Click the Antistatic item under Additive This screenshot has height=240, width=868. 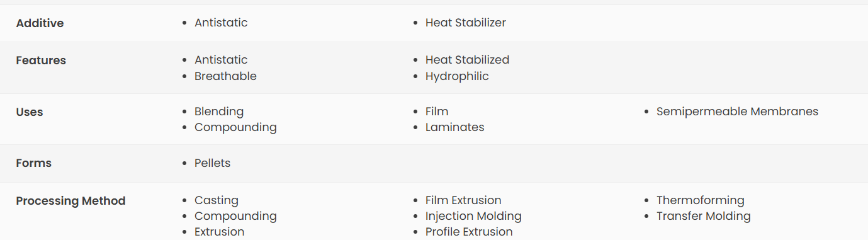(x=221, y=23)
